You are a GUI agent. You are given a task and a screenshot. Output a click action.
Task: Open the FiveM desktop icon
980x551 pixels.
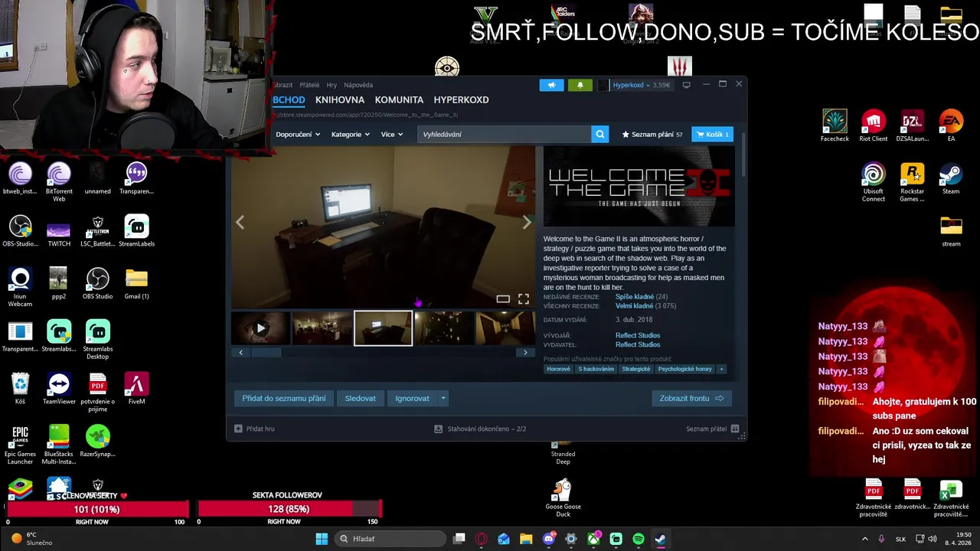point(136,388)
